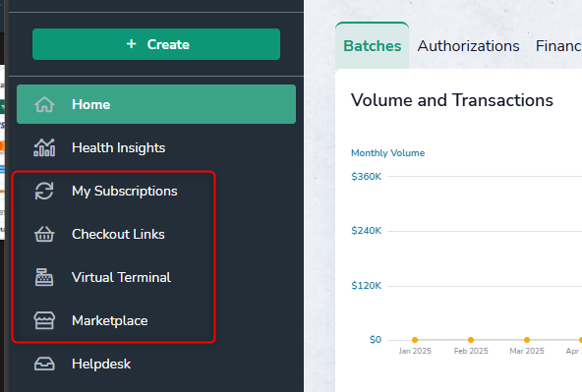Click the Volume and Transactions heading

pyautogui.click(x=452, y=100)
